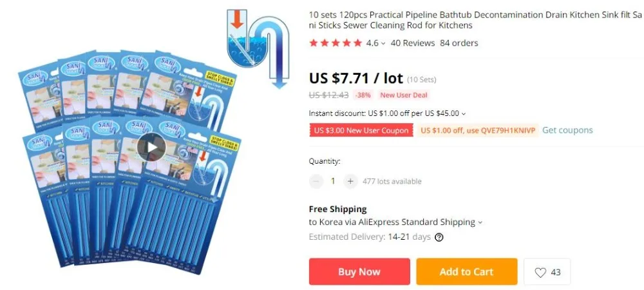644x290 pixels.
Task: Open the product title text
Action: point(475,20)
